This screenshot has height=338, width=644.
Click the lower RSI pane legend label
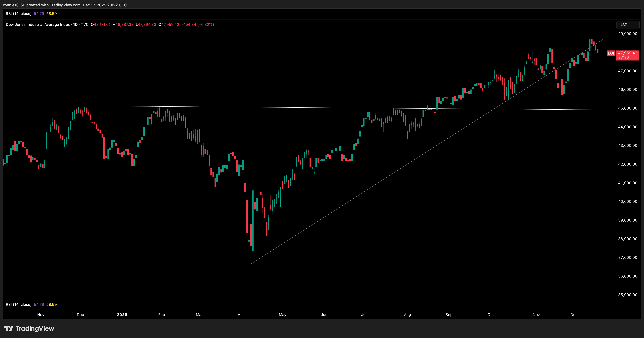(x=19, y=304)
